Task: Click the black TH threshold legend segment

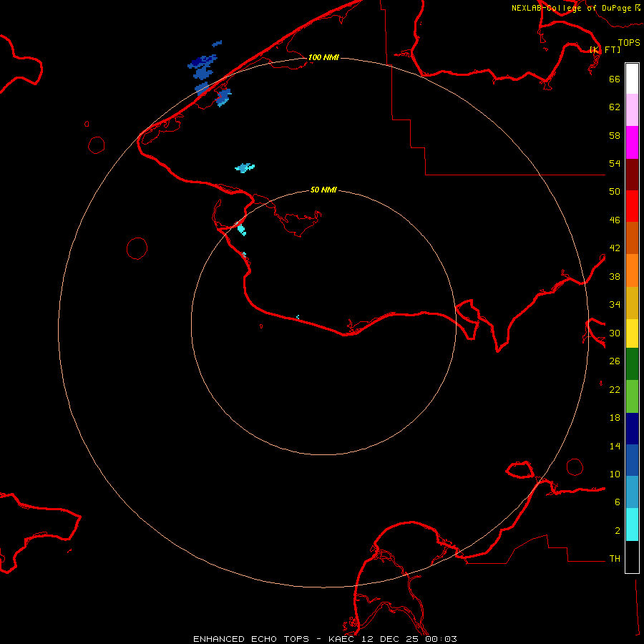Action: 632,557
